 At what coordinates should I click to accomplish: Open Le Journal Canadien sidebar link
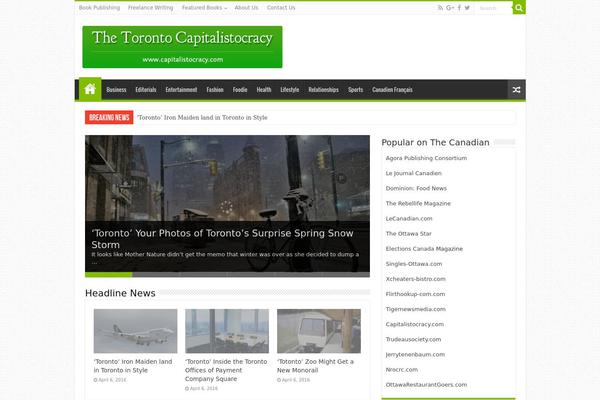click(414, 173)
